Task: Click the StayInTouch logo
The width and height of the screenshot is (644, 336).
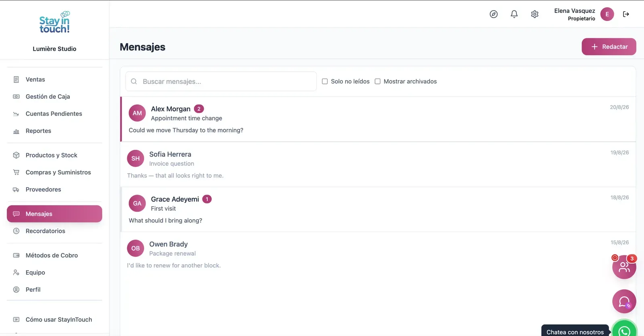Action: pyautogui.click(x=54, y=22)
